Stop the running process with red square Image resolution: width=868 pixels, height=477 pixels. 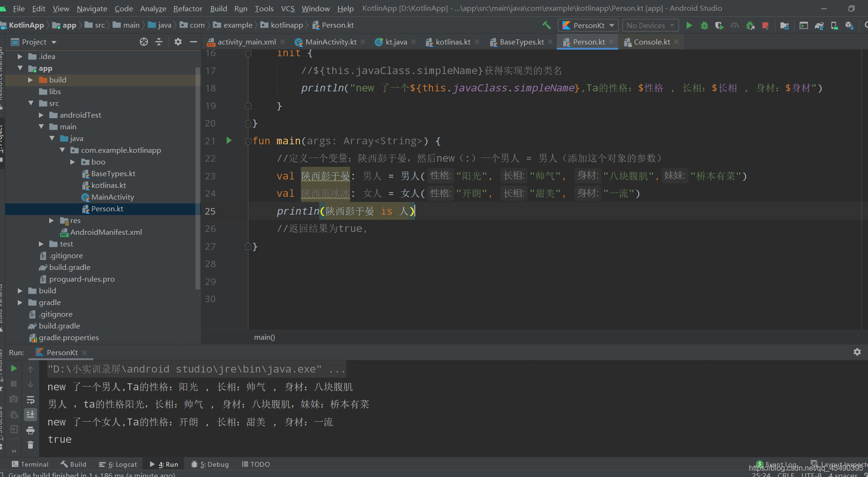(x=765, y=25)
